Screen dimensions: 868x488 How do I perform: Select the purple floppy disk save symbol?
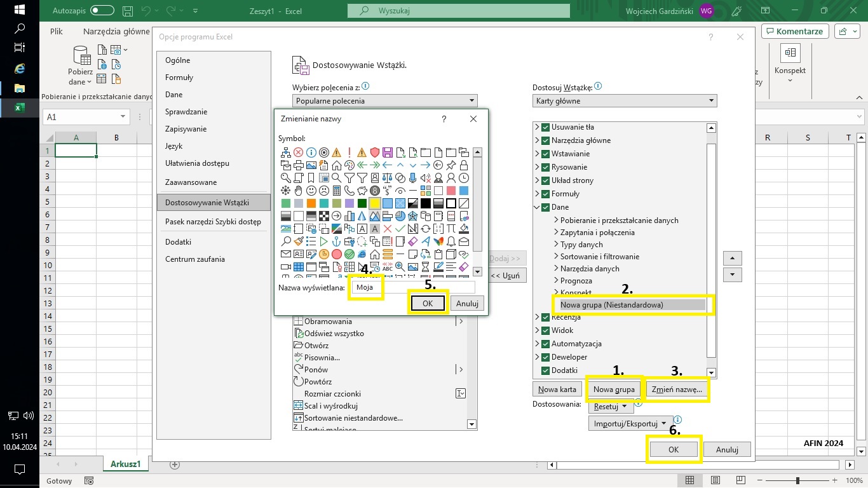[x=388, y=152]
